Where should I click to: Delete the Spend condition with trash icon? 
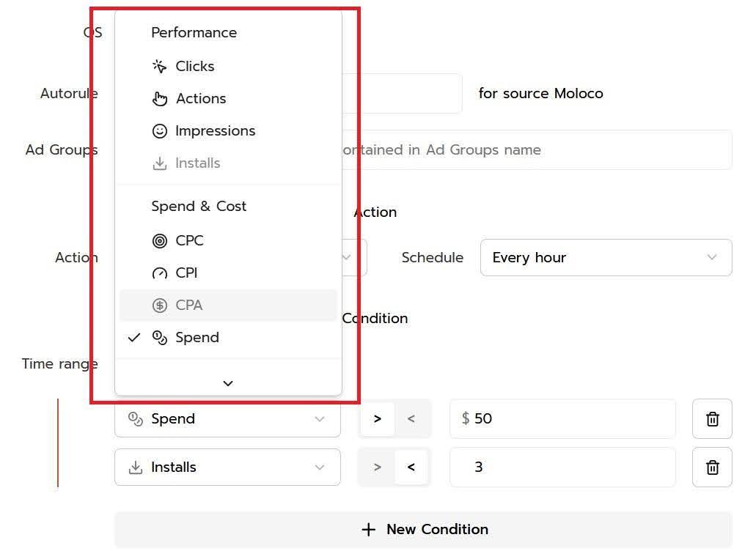711,419
